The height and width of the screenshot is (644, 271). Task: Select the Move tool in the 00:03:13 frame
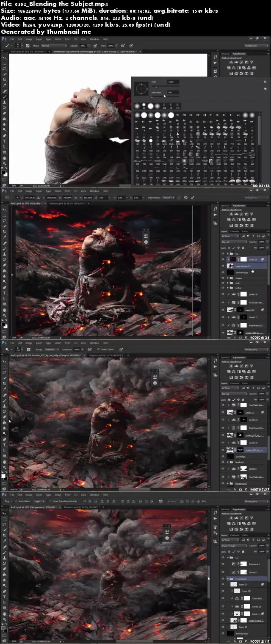[x=4, y=58]
